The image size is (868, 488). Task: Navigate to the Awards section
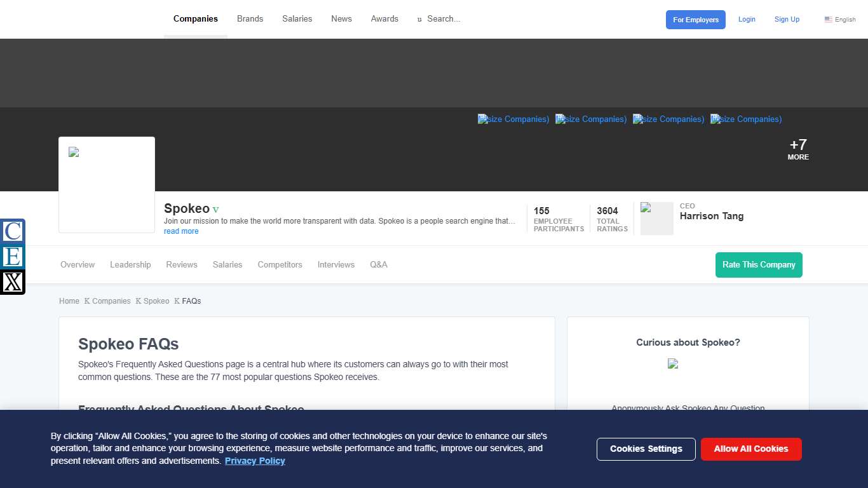click(384, 19)
